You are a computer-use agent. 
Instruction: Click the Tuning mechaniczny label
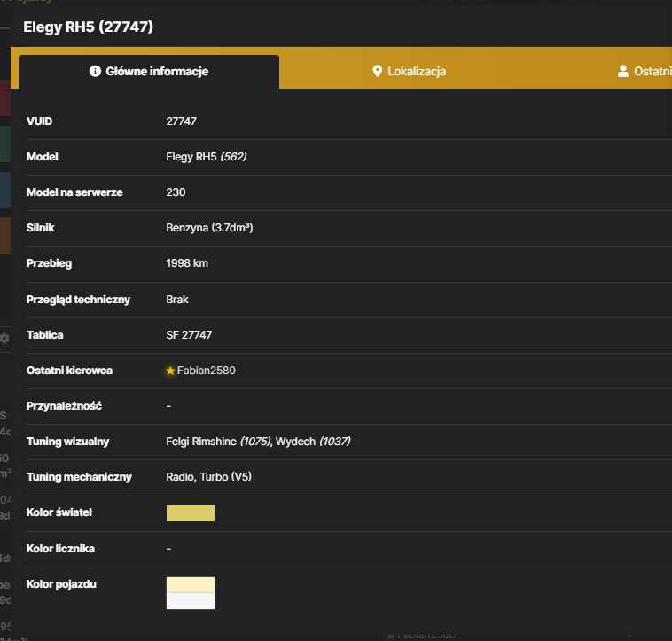[79, 477]
